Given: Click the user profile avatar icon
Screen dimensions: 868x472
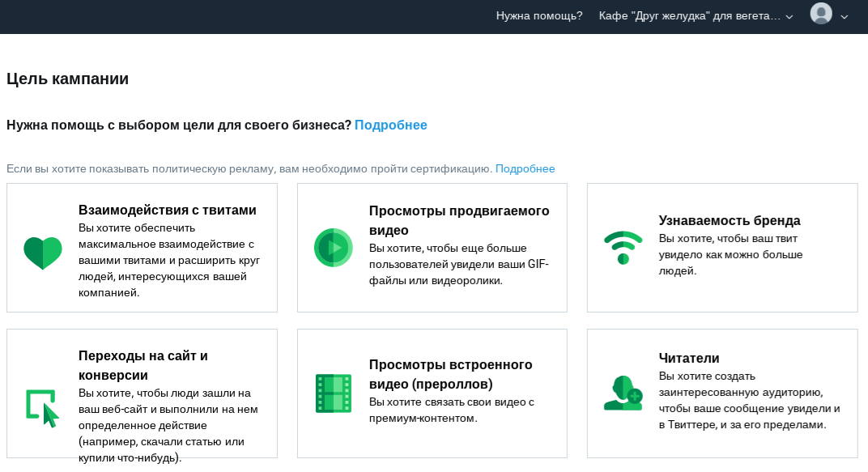Looking at the screenshot, I should pyautogui.click(x=821, y=15).
